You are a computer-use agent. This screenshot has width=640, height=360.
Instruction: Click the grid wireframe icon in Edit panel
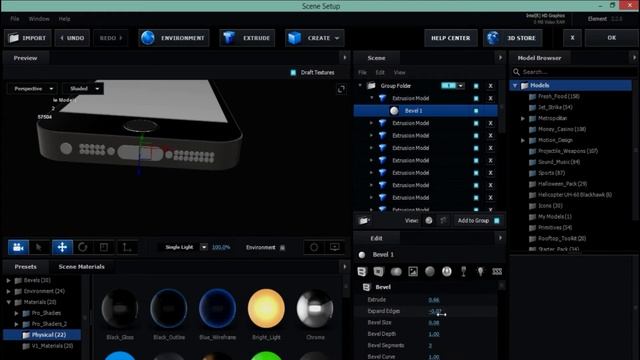(x=497, y=271)
